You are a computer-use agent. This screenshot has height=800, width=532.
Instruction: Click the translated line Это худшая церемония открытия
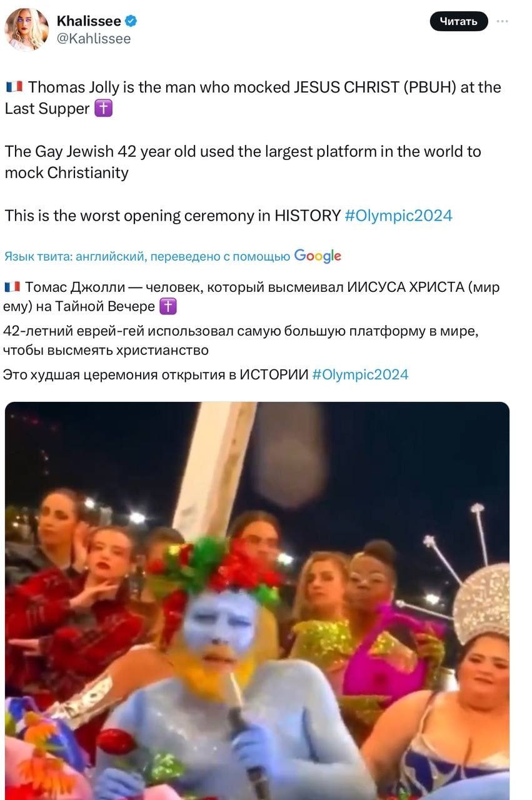[x=156, y=374]
